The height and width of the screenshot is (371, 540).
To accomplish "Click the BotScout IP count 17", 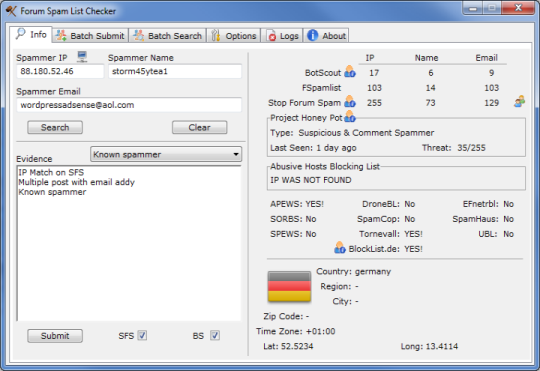I will [x=374, y=73].
